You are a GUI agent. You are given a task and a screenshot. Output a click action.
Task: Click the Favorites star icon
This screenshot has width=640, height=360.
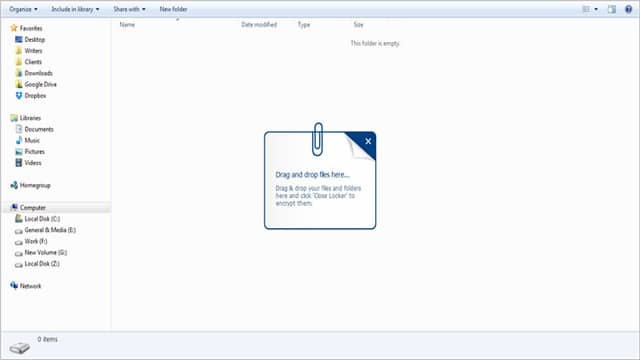[14, 28]
